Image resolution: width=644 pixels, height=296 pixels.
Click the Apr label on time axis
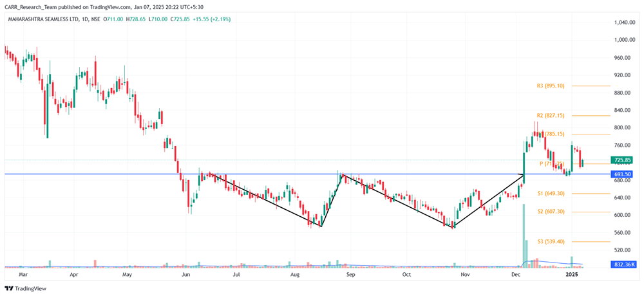pos(73,274)
